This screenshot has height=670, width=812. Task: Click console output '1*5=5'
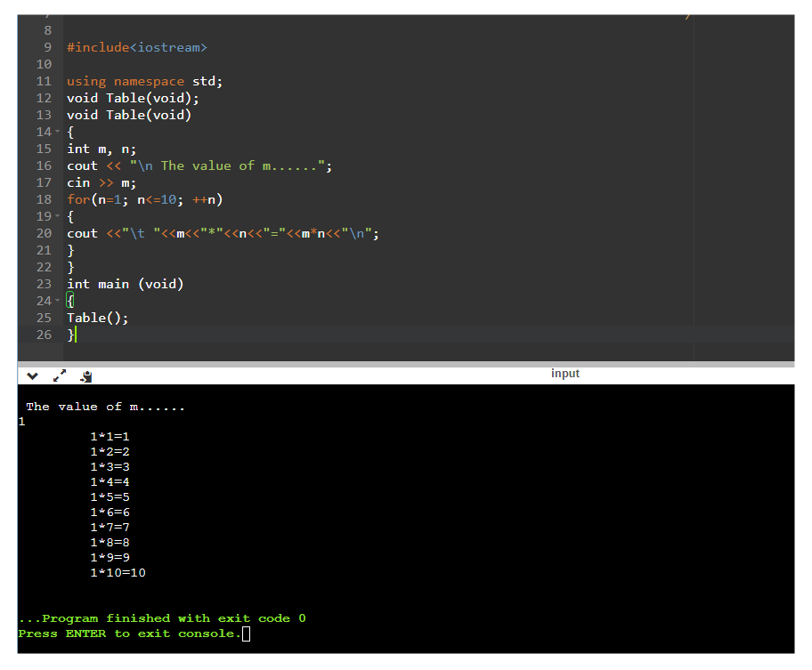(110, 497)
